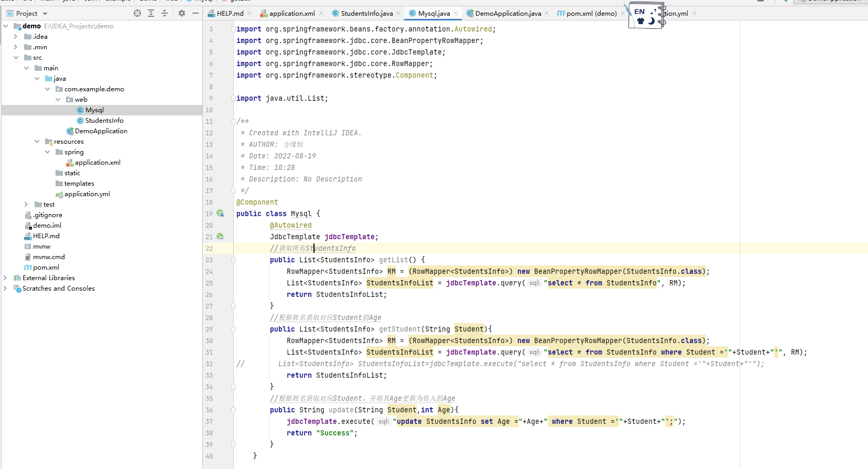This screenshot has width=868, height=469.
Task: Collapse com.example.demo package
Action: coord(47,89)
